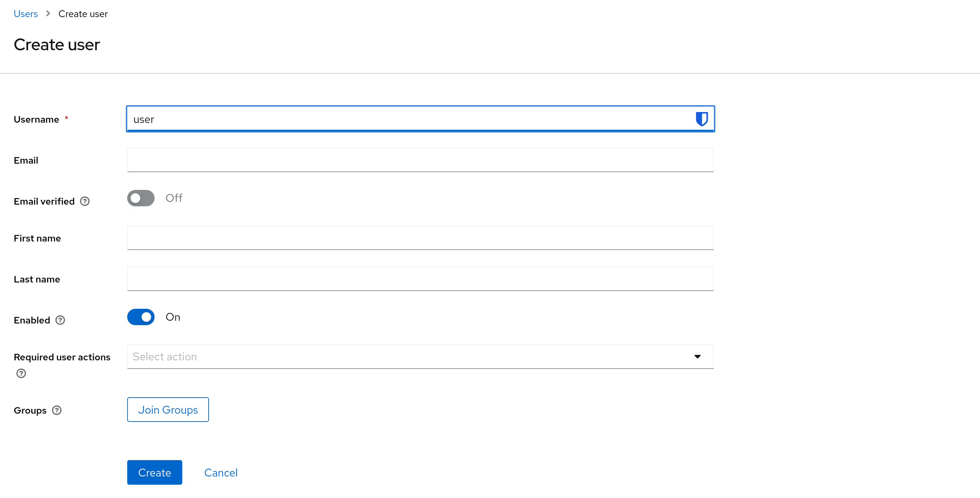Show help for Required user actions
Viewport: 980px width, 498px height.
click(21, 373)
